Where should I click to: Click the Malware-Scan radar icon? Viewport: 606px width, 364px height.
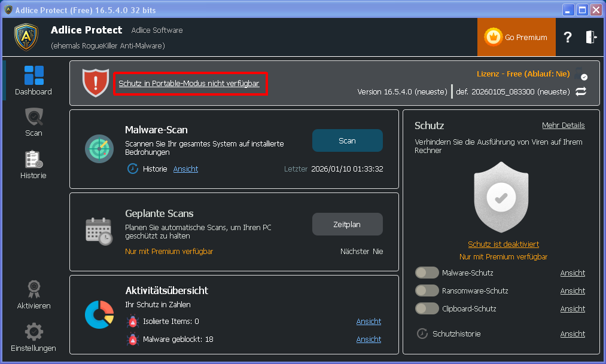pos(99,149)
